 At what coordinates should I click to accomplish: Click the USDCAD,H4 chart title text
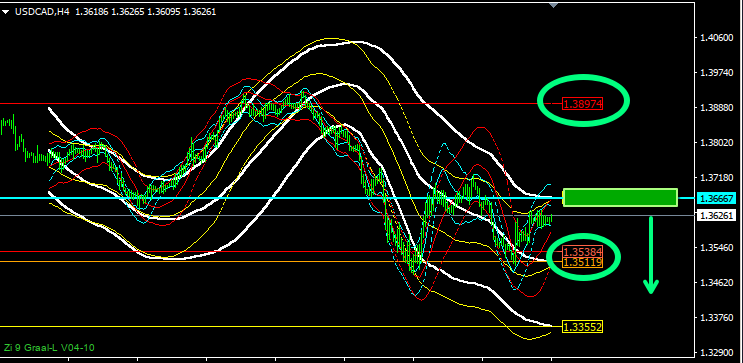(42, 12)
